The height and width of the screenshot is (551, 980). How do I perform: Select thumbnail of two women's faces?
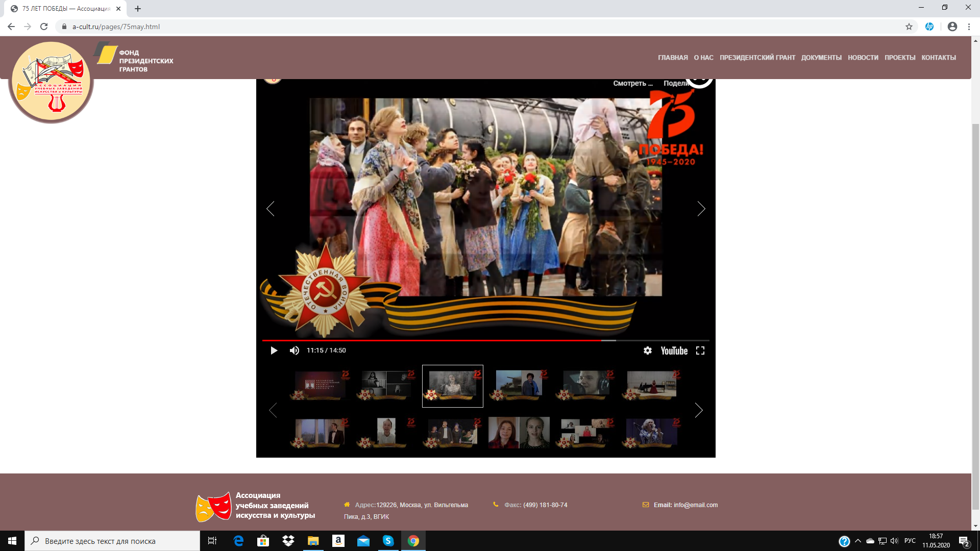tap(519, 433)
